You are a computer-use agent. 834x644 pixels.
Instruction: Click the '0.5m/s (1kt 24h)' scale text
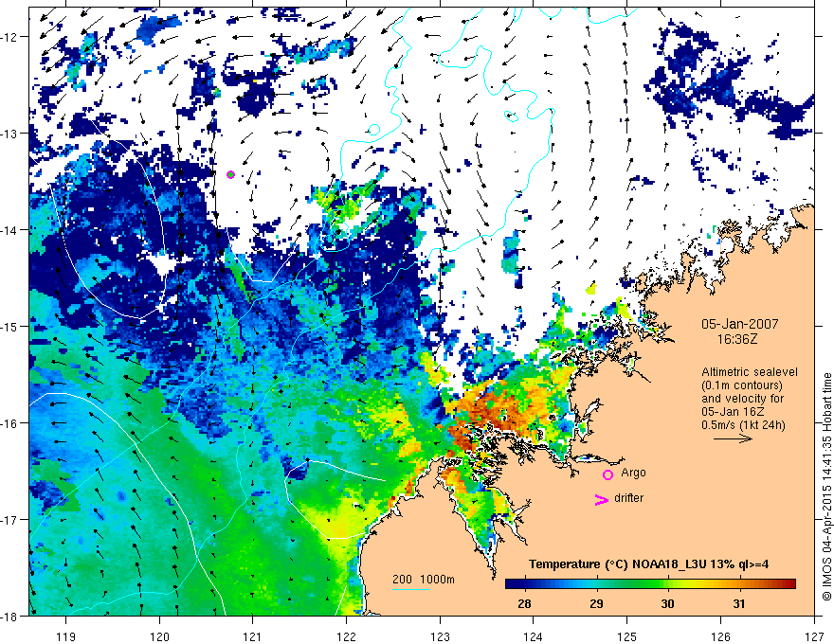[743, 425]
